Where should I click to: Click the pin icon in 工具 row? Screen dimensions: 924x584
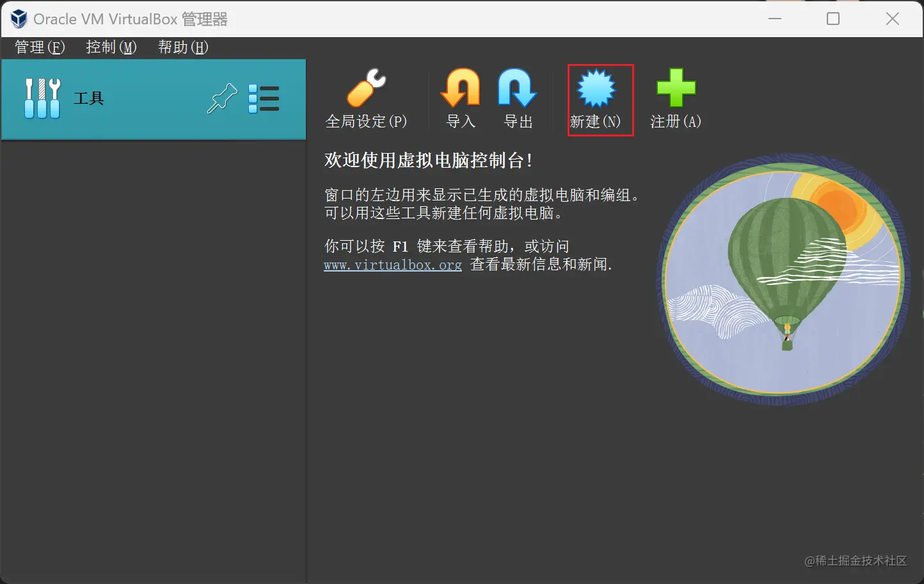point(222,99)
